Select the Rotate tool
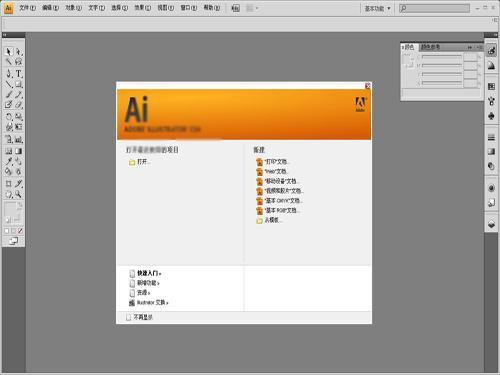 coord(9,117)
